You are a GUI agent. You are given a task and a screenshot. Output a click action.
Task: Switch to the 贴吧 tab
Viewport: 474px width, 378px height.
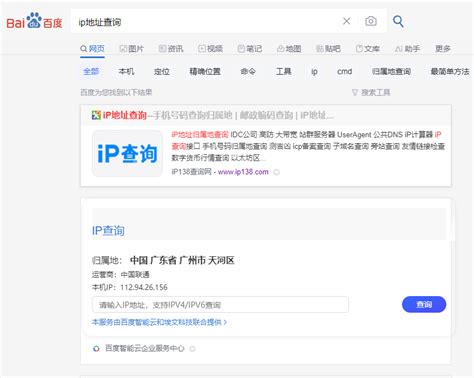coord(328,49)
